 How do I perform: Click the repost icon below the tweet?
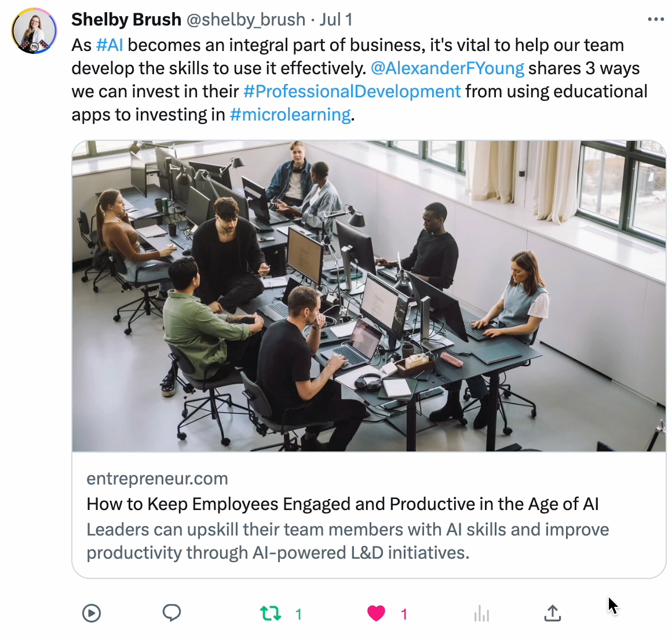(x=271, y=613)
